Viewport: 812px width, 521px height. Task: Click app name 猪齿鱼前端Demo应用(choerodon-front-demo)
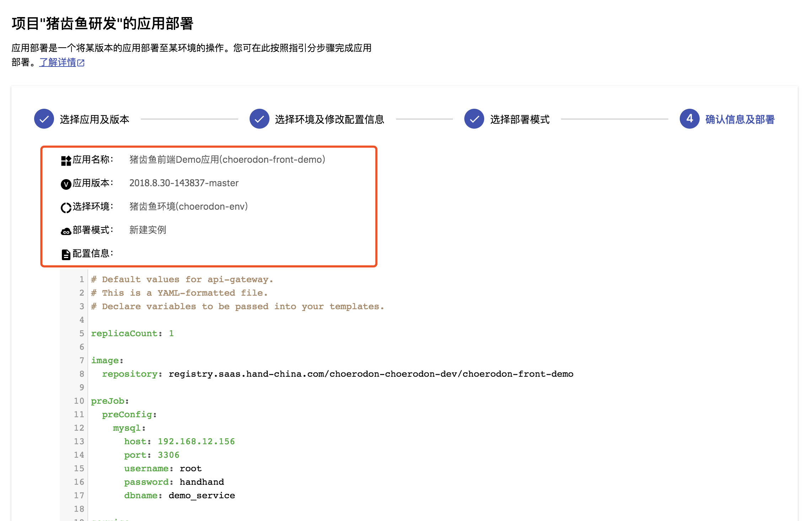pos(228,160)
